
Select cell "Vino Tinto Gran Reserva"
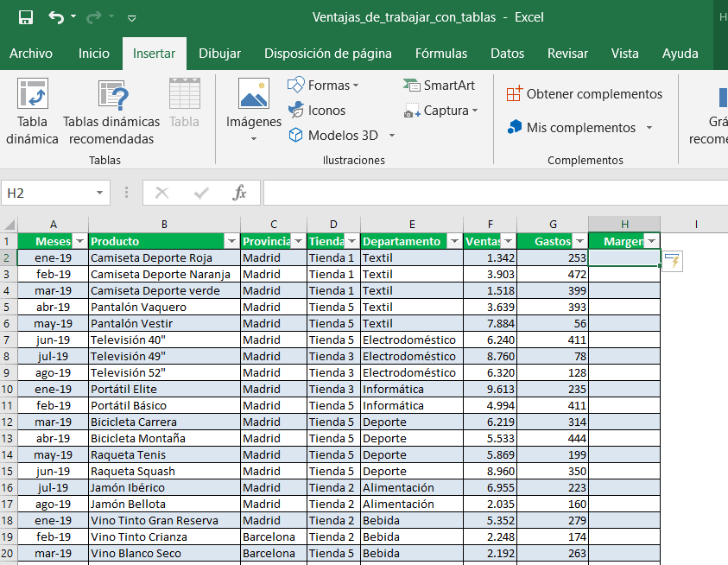164,520
